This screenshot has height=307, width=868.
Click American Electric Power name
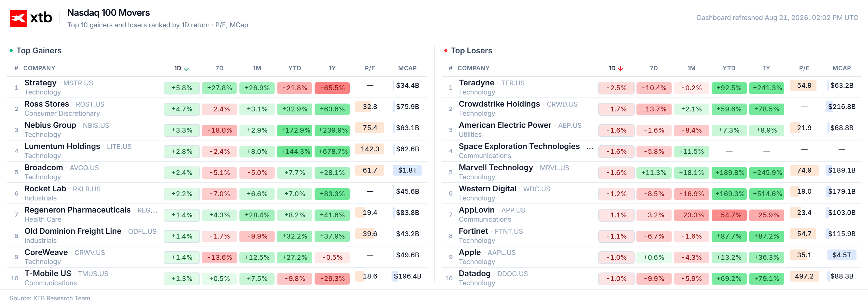click(x=505, y=125)
